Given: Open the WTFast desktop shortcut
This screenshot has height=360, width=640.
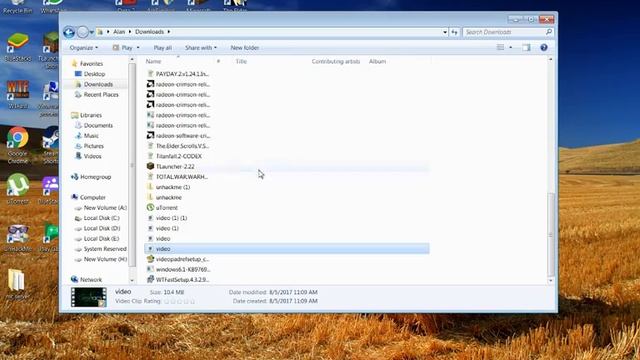Looking at the screenshot, I should tap(18, 95).
